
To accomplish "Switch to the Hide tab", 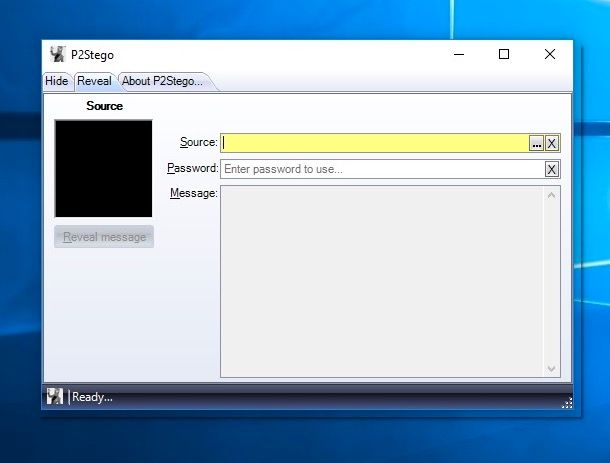I will pos(57,81).
